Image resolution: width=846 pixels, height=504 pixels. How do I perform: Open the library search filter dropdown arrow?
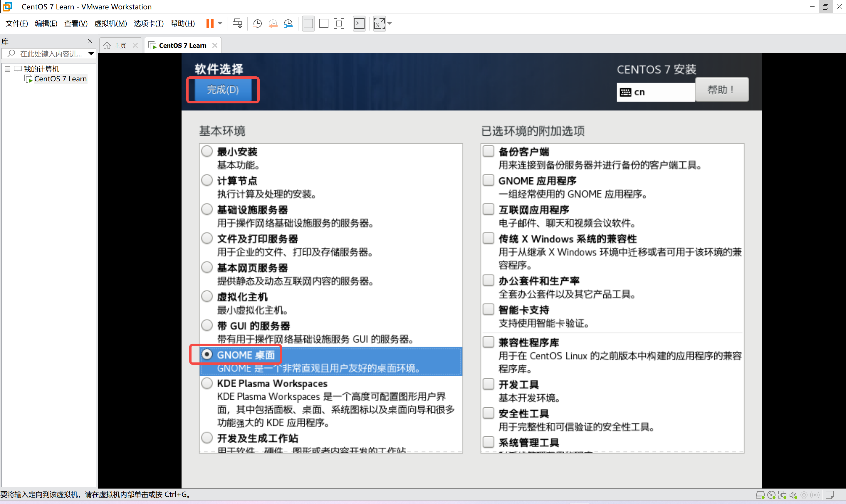point(91,54)
